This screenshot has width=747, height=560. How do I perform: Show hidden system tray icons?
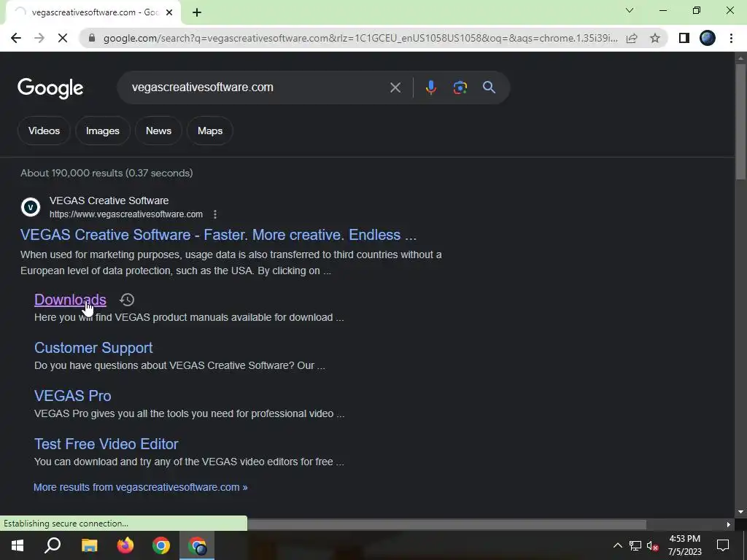click(617, 545)
